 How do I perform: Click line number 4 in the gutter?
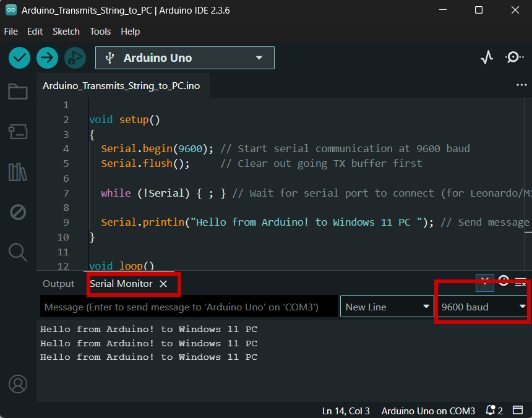[x=66, y=149]
